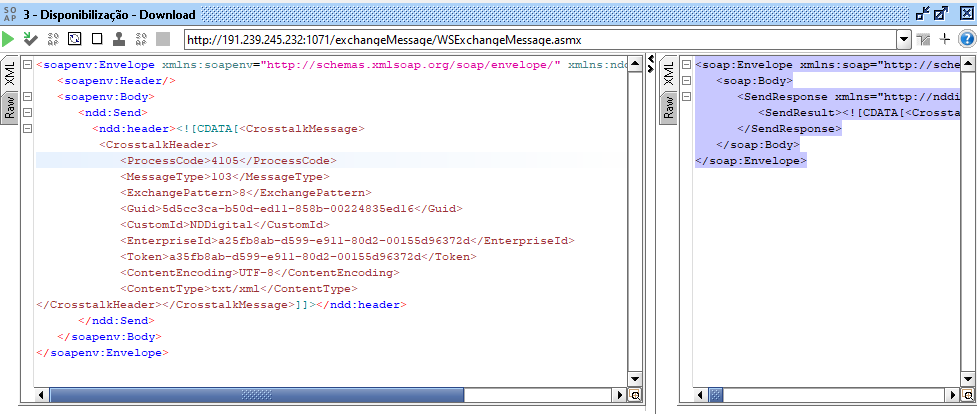Viewport: 977px width, 414px height.
Task: Click request vertical scrollbar down arrow
Action: click(x=634, y=379)
